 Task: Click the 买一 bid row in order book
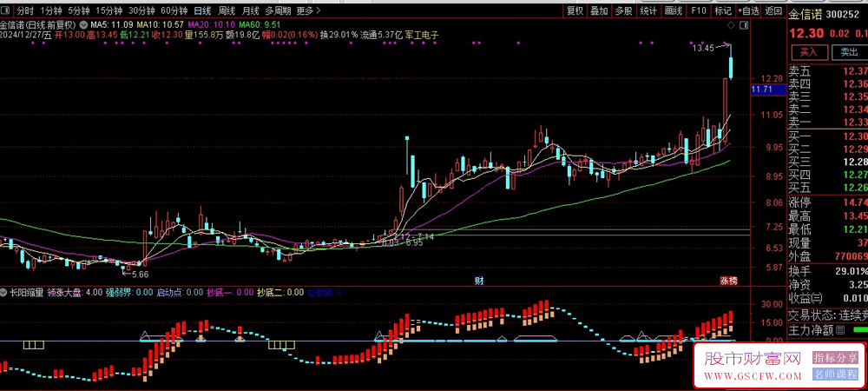828,136
